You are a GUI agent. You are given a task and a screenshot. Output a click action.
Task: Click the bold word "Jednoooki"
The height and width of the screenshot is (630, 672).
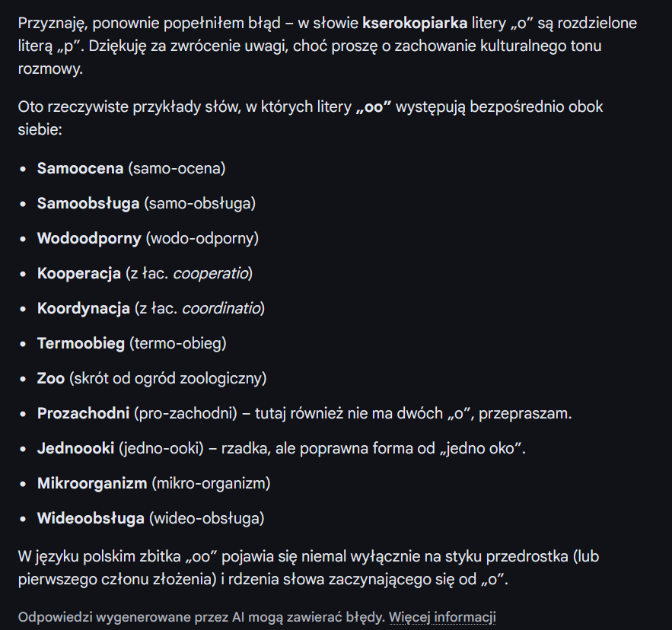coord(75,448)
